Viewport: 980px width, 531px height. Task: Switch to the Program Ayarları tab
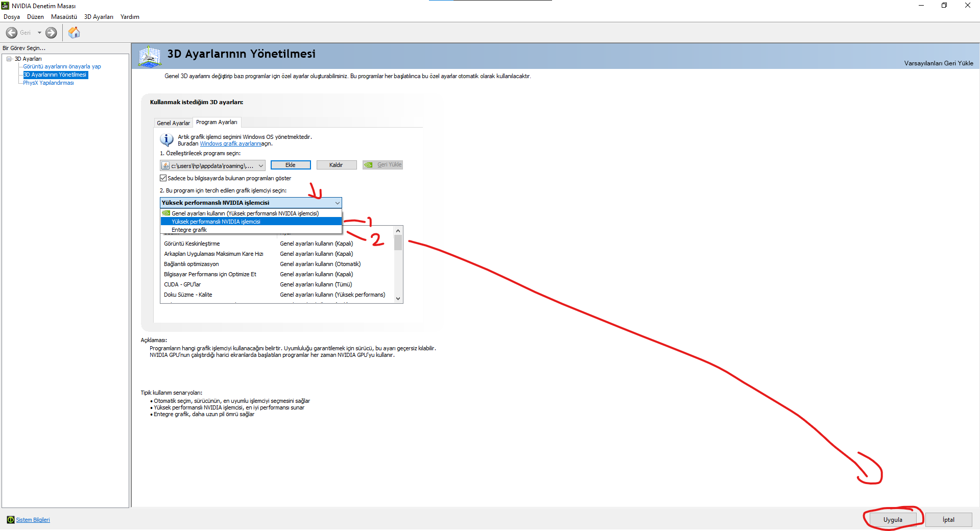217,122
